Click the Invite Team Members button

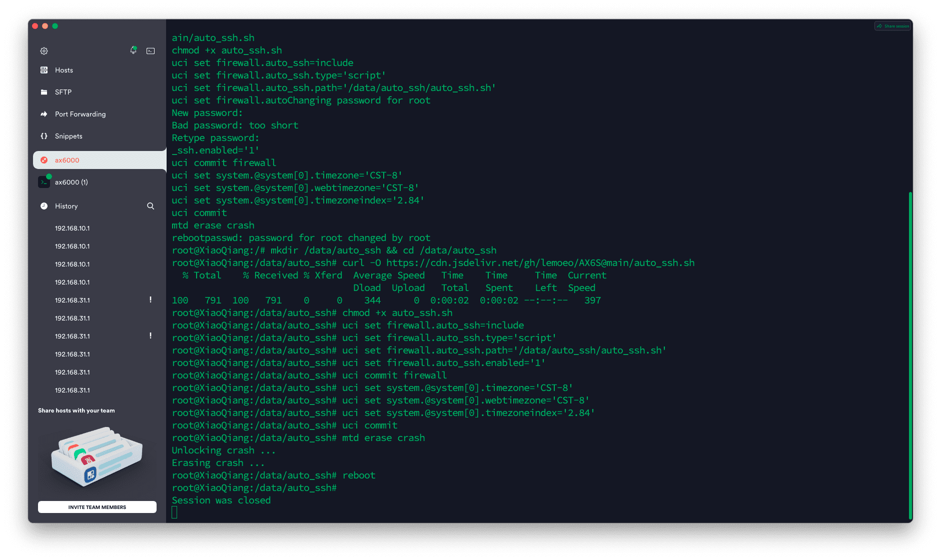tap(97, 507)
